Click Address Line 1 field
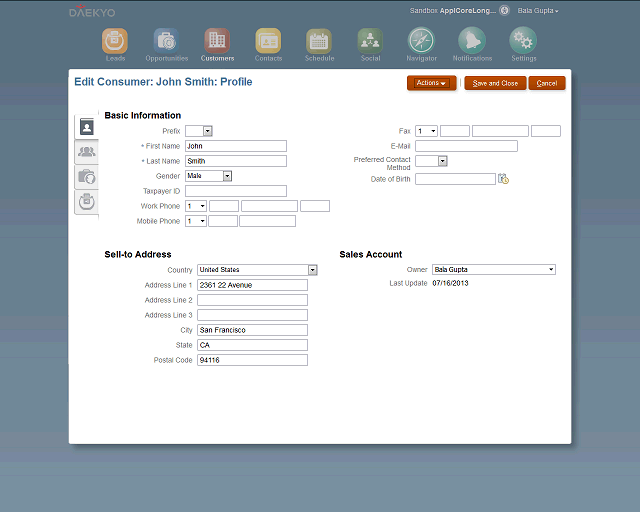This screenshot has height=512, width=640. 252,285
